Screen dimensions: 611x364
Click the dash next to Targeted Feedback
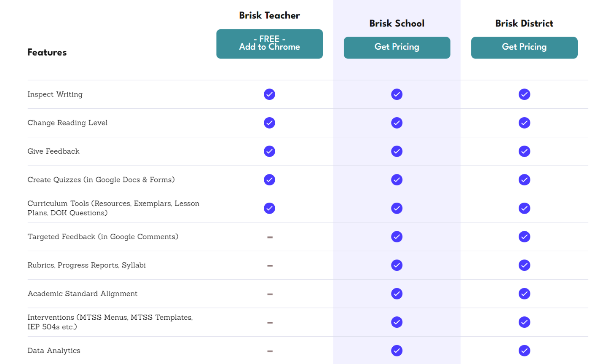point(269,237)
